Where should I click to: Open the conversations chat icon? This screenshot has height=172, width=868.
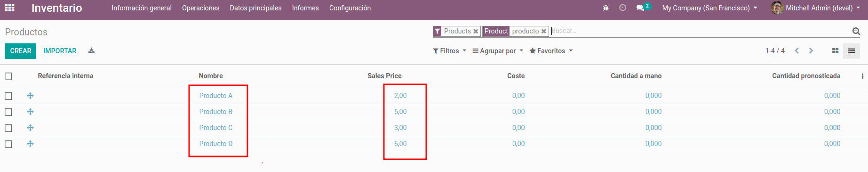(640, 8)
